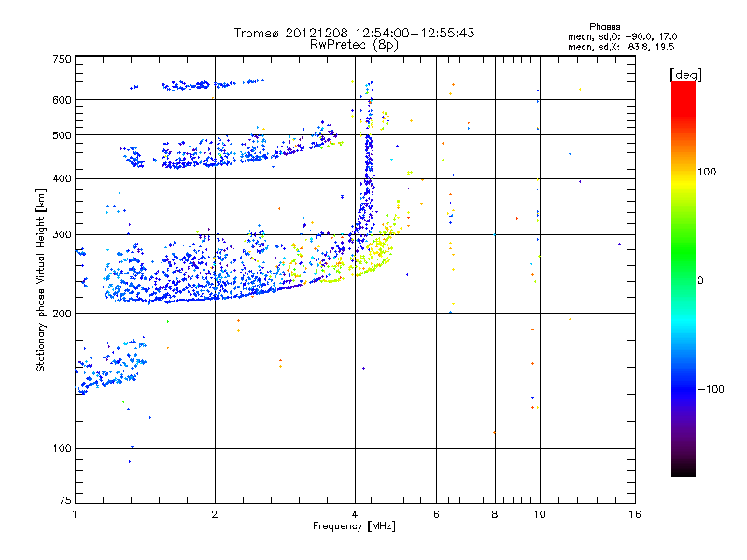
Task: Click the "300" height axis tick label
Action: 62,235
